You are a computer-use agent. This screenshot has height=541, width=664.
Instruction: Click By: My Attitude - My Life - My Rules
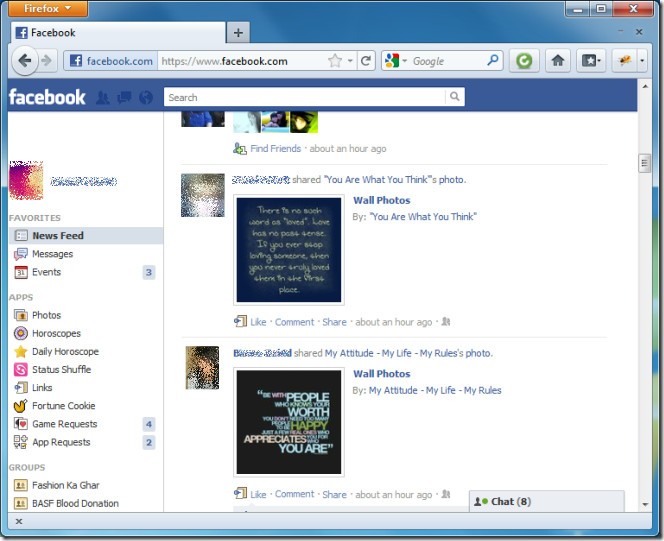(435, 390)
